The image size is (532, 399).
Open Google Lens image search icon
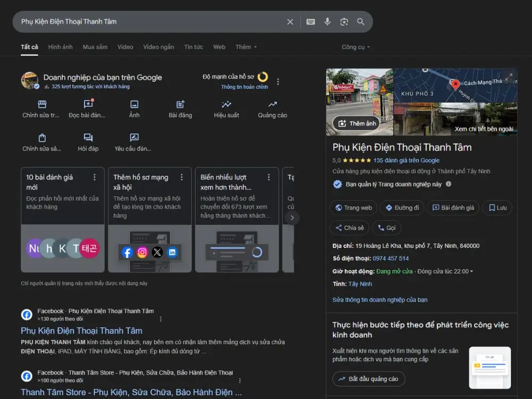(x=344, y=22)
